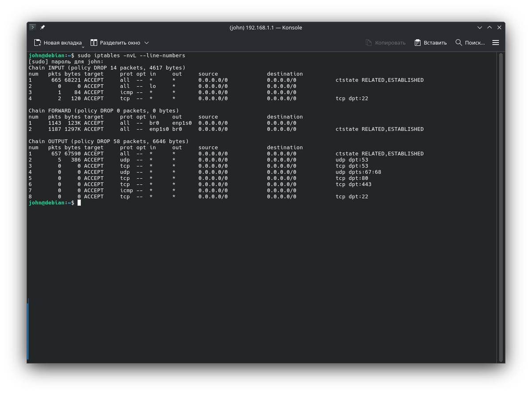Screen dimensions: 532x395
Task: Click 'udp dpt:53' rule text
Action: point(352,160)
